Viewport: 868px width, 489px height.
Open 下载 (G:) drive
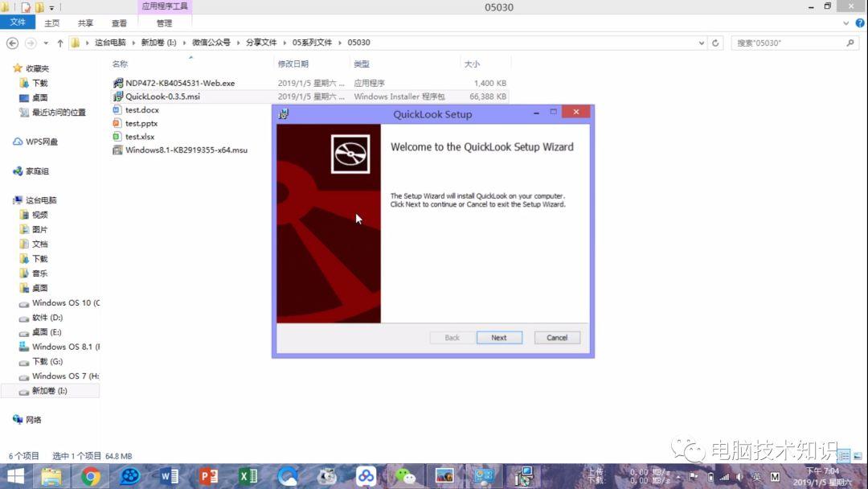coord(47,362)
